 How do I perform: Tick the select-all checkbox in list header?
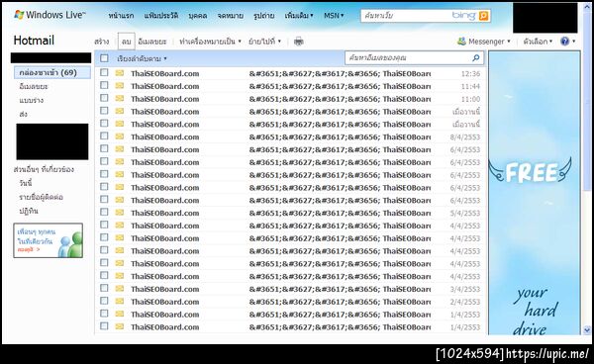click(x=104, y=58)
